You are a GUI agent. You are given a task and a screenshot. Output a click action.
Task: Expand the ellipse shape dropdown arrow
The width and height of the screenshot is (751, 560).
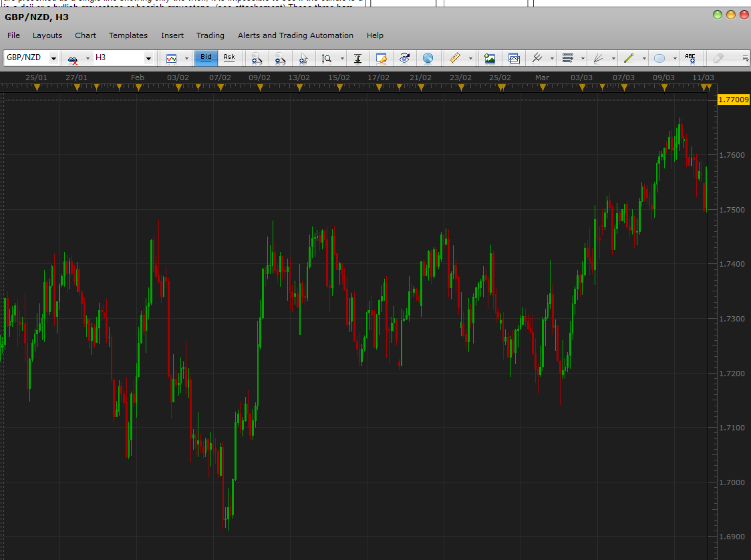[674, 58]
